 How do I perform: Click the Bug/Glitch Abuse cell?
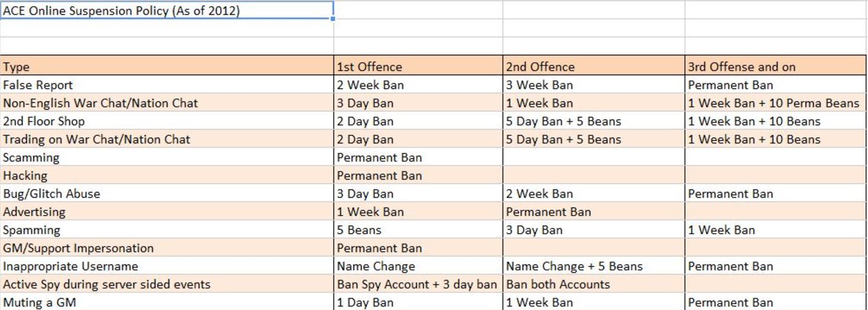pos(167,194)
